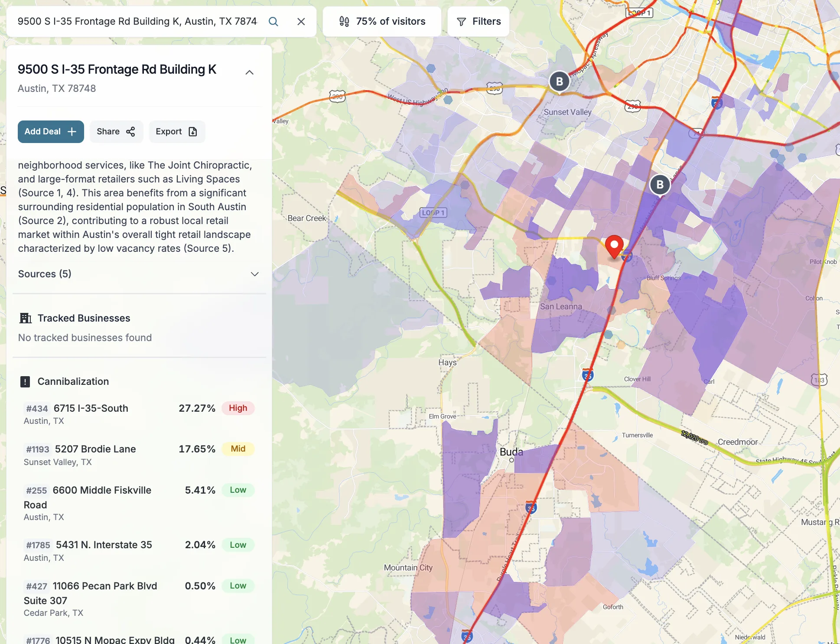Click the Turnersville map label
The image size is (840, 644).
(x=637, y=435)
